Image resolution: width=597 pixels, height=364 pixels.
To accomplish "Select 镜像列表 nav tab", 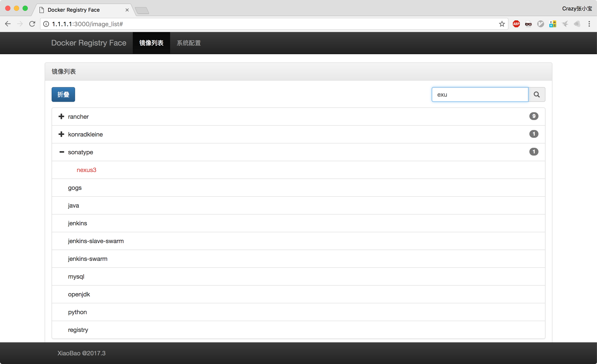I will 151,43.
